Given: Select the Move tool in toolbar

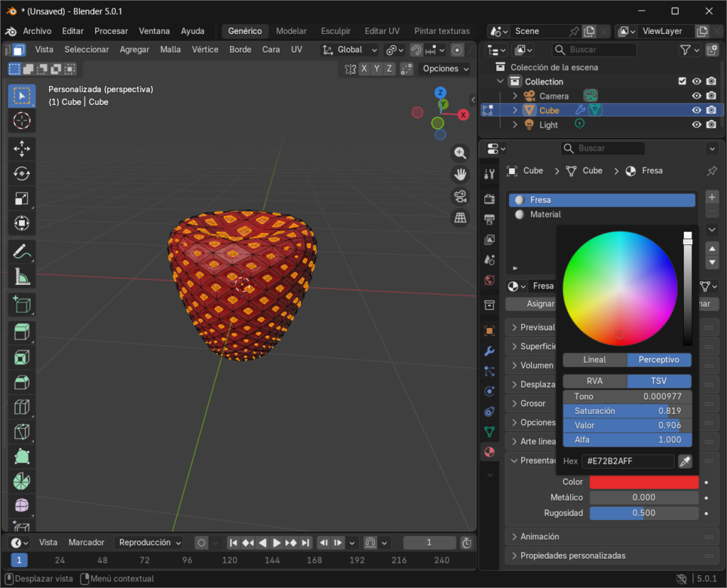Looking at the screenshot, I should (22, 148).
